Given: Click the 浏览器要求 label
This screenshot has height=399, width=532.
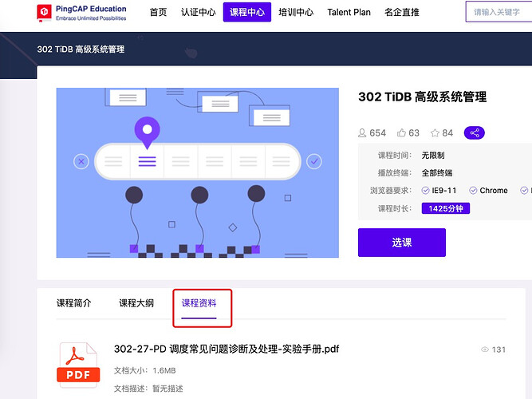Looking at the screenshot, I should (x=391, y=191).
